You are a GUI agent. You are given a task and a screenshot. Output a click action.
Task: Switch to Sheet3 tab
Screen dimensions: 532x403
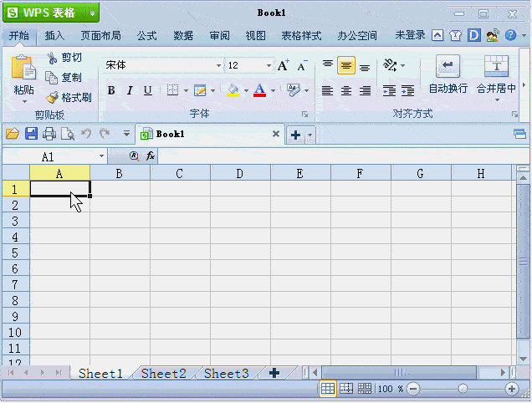click(227, 373)
